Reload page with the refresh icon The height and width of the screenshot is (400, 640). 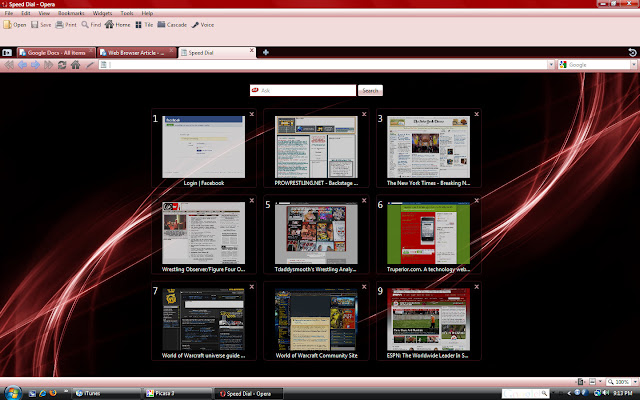(x=62, y=65)
